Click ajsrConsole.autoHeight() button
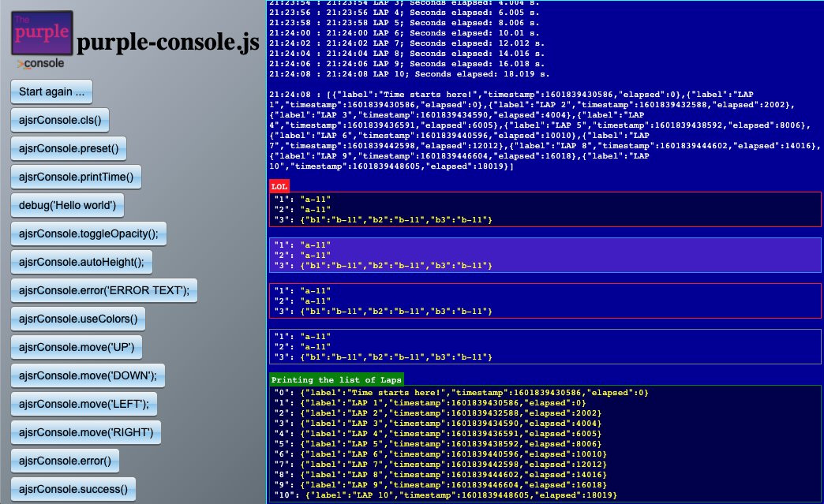This screenshot has height=504, width=824. point(81,262)
